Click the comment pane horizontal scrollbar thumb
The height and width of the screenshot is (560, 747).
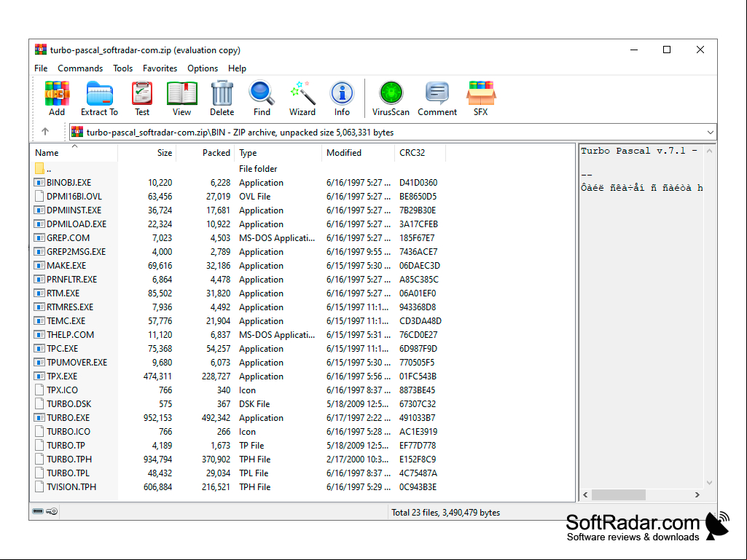coord(619,494)
